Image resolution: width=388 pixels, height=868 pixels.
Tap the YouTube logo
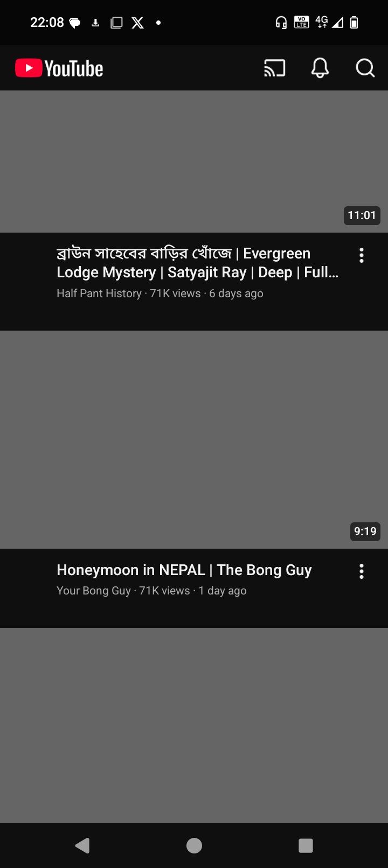(x=59, y=68)
